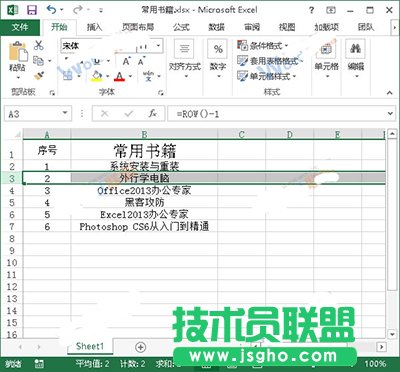
Task: Open underline style dropdown arrow
Action: click(x=108, y=61)
